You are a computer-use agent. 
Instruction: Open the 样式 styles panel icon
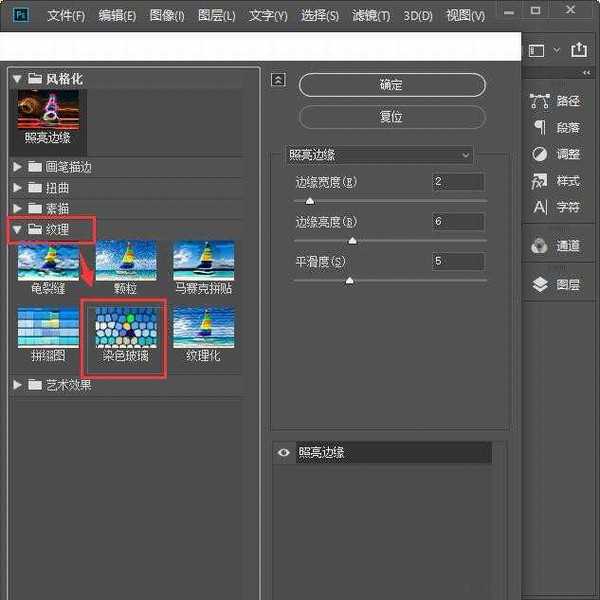click(x=540, y=181)
